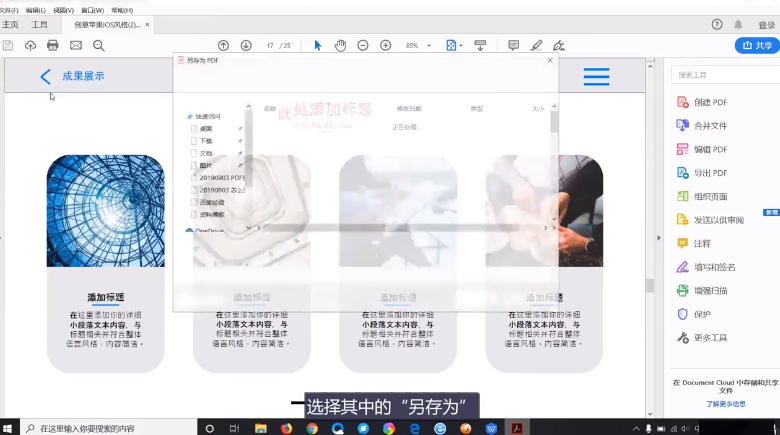Close the 另存为 PDF dialog
Image resolution: width=780 pixels, height=435 pixels.
[x=550, y=60]
